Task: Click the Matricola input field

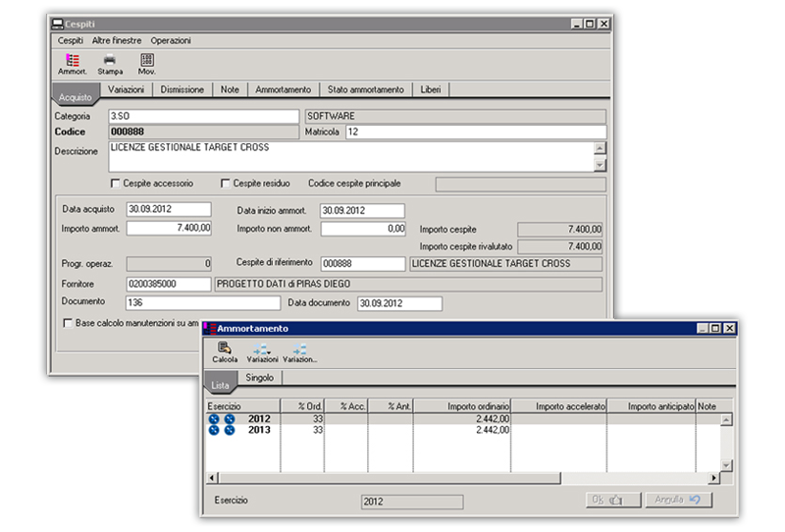Action: coord(476,132)
